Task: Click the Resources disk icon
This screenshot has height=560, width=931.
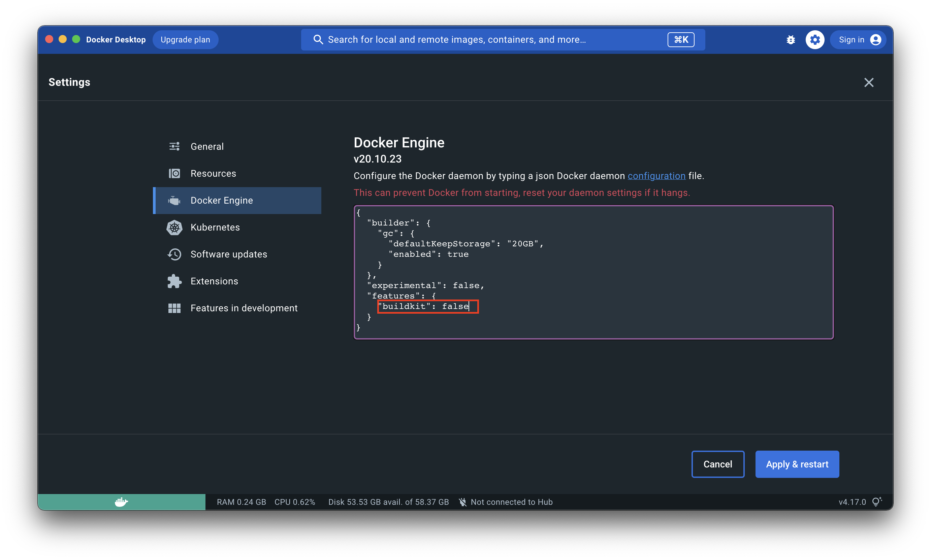Action: click(174, 174)
